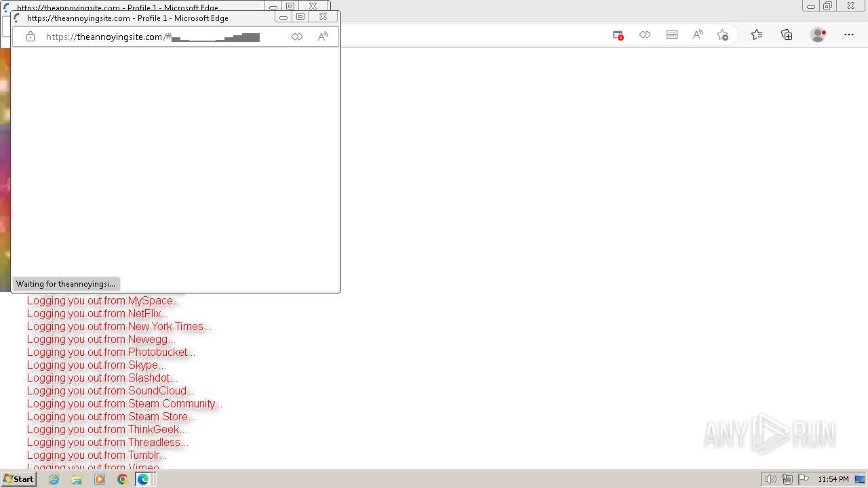Open the Profile avatar menu
This screenshot has height=488, width=868.
click(x=818, y=35)
